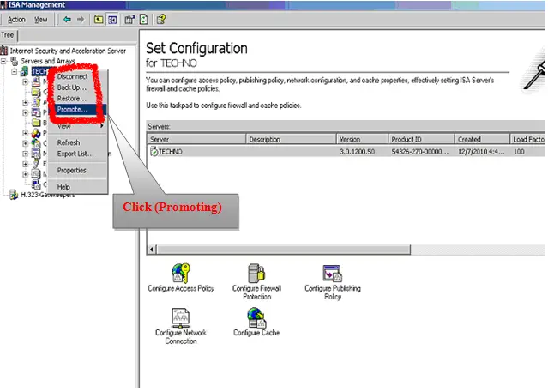
Task: Click the Forward arrow toolbar icon
Action: click(81, 19)
